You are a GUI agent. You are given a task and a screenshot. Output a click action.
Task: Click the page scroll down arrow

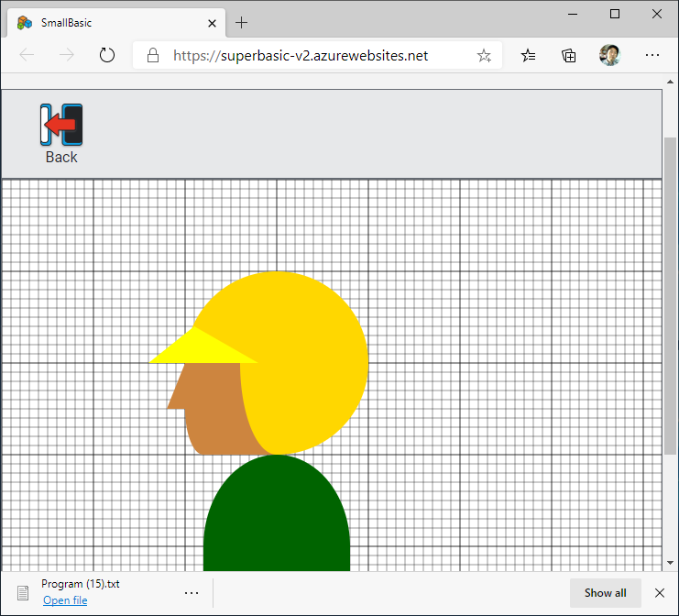pyautogui.click(x=671, y=563)
